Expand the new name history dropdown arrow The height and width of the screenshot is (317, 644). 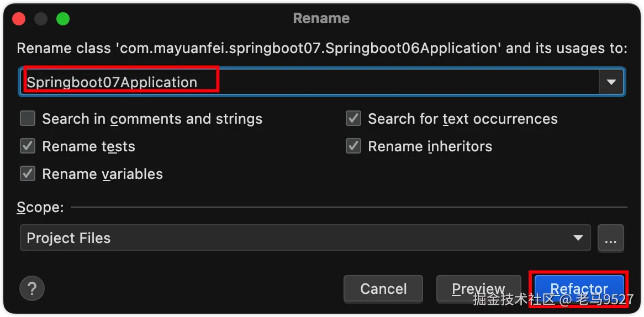tap(611, 82)
